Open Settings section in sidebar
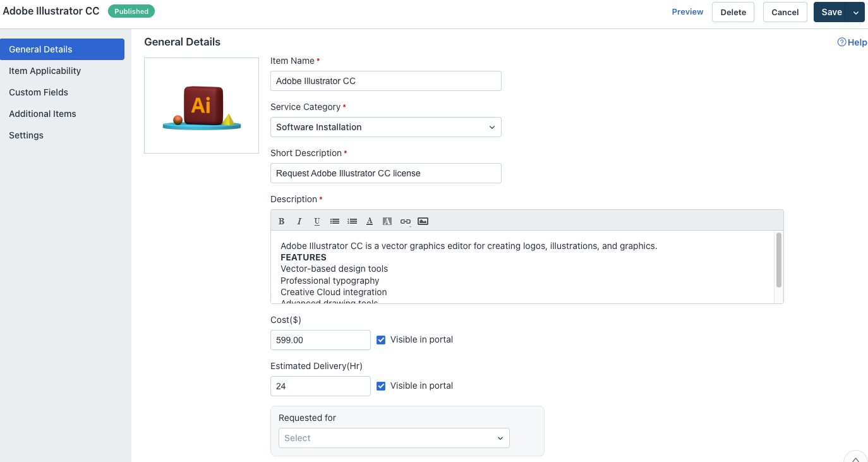This screenshot has width=868, height=462. pyautogui.click(x=26, y=135)
